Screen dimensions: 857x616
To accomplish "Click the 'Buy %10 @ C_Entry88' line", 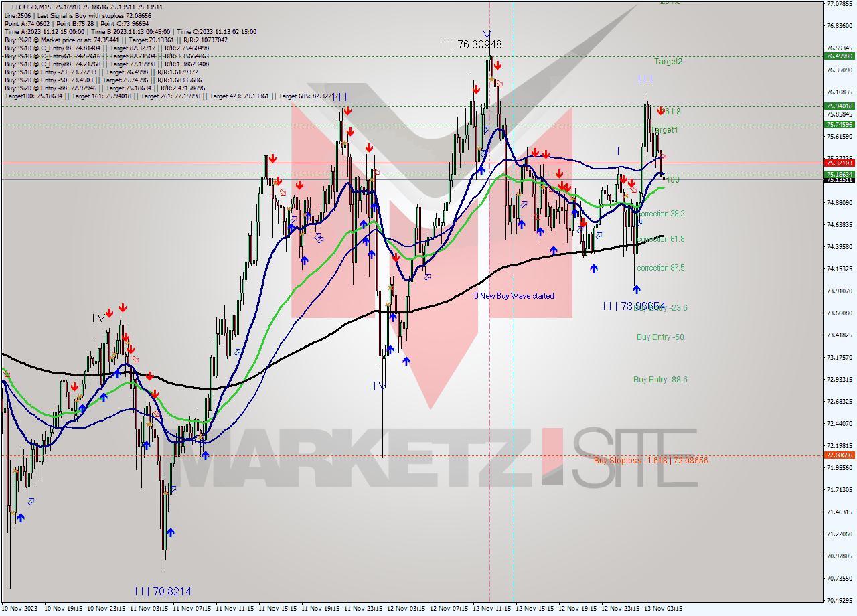I will coord(106,64).
